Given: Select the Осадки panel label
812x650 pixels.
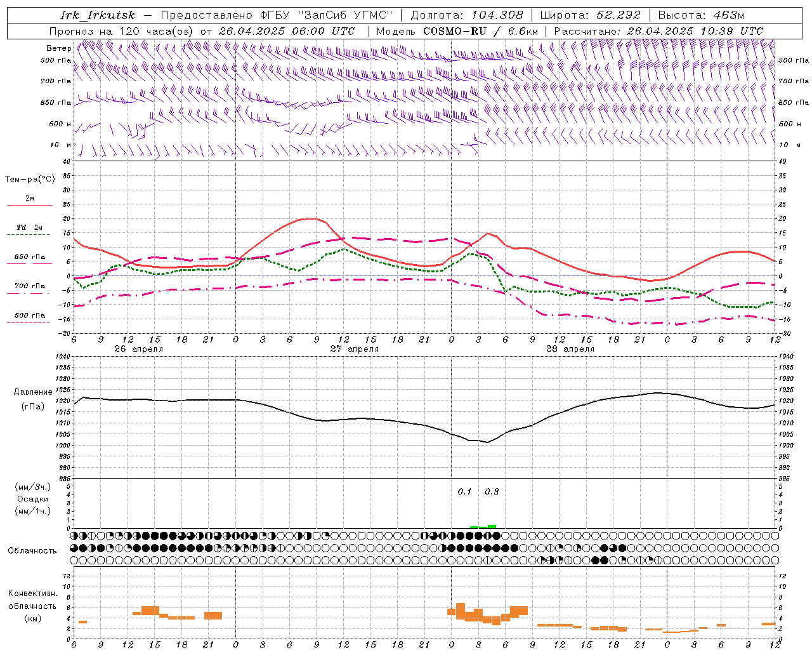Looking at the screenshot, I should pyautogui.click(x=33, y=499).
